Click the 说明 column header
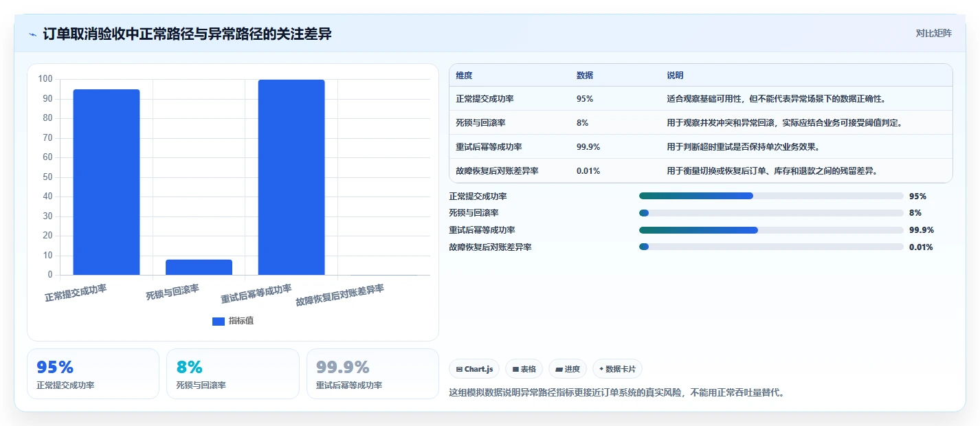This screenshot has width=980, height=426. click(675, 76)
